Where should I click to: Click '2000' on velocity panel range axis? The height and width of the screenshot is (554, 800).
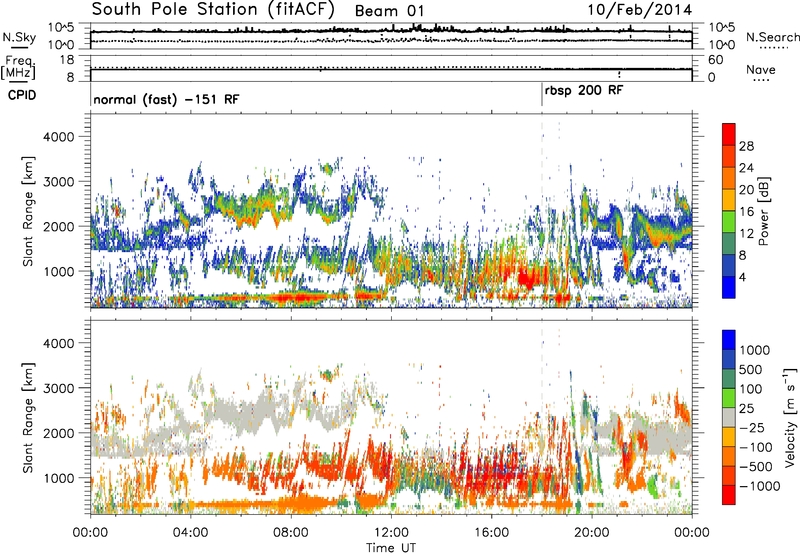[x=58, y=433]
